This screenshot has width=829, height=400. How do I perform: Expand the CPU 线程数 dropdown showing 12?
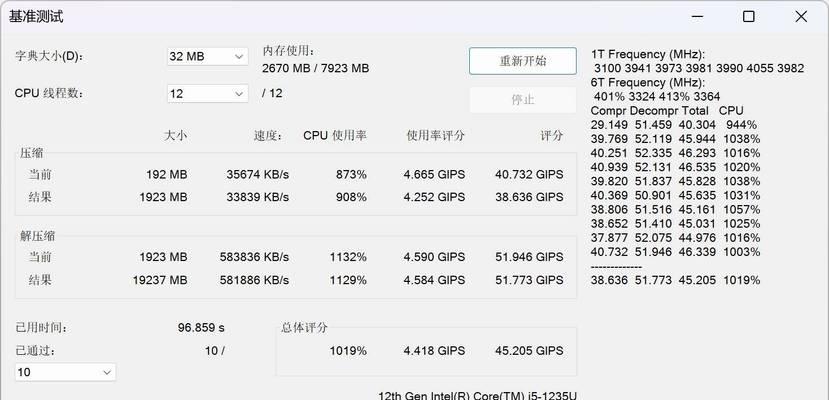tap(207, 94)
